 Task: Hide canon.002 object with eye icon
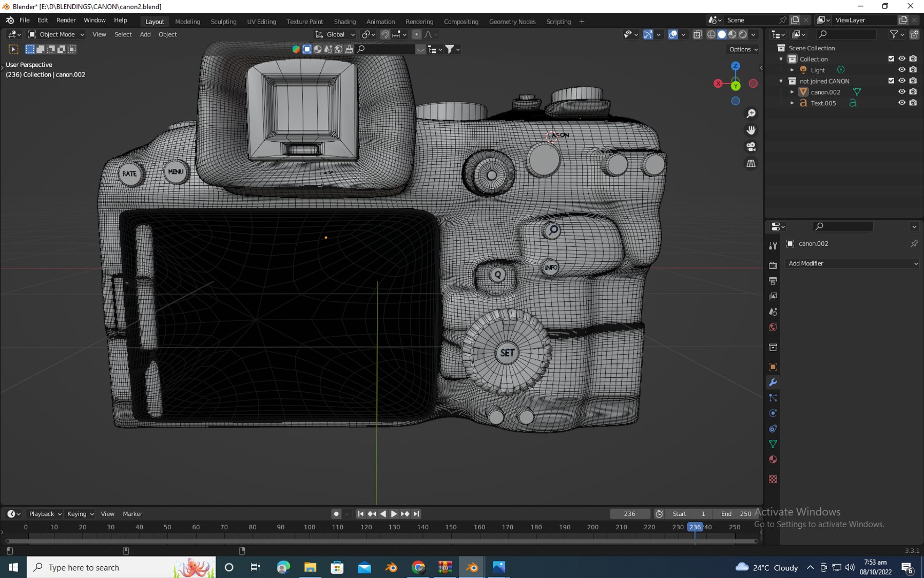[x=902, y=92]
